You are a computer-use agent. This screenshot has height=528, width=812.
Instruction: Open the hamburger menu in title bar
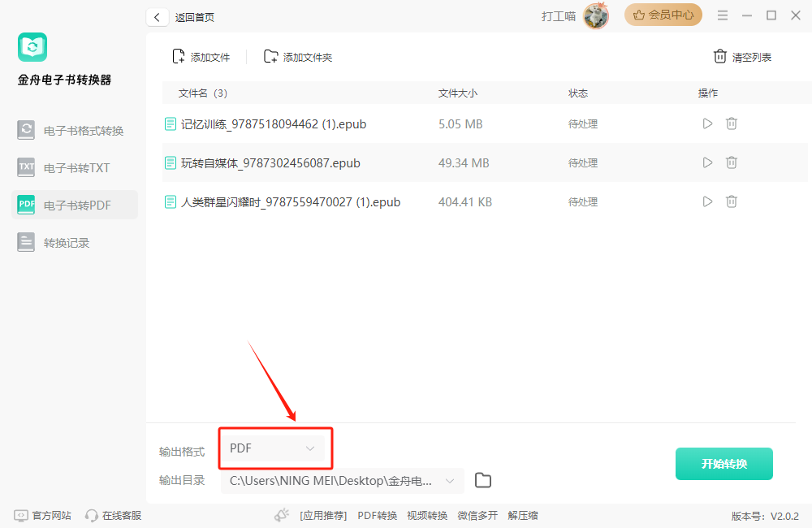723,15
